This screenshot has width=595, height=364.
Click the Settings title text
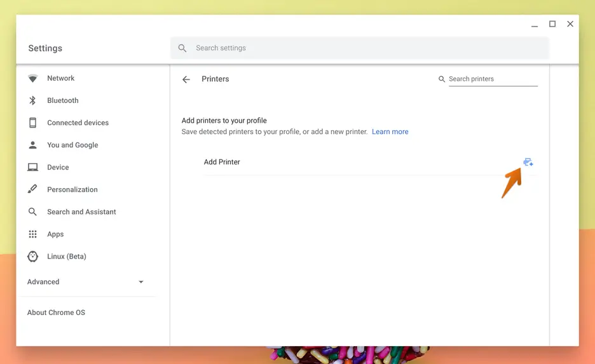point(45,48)
